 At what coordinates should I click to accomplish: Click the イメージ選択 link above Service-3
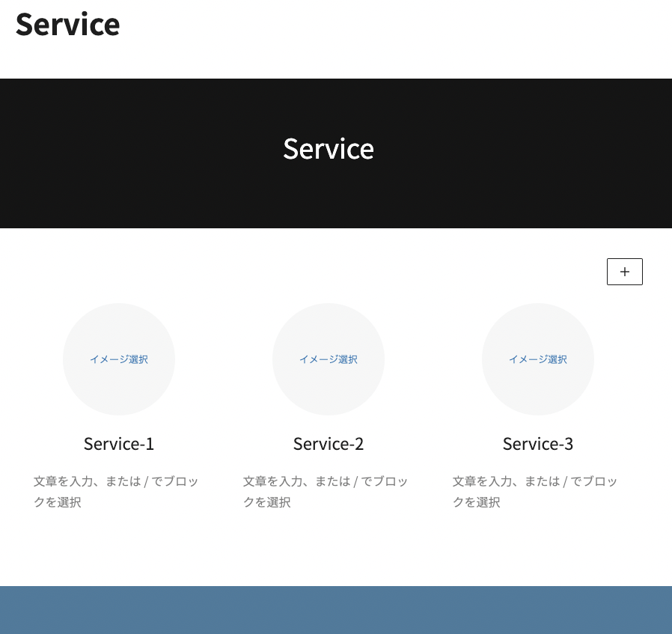tap(538, 360)
